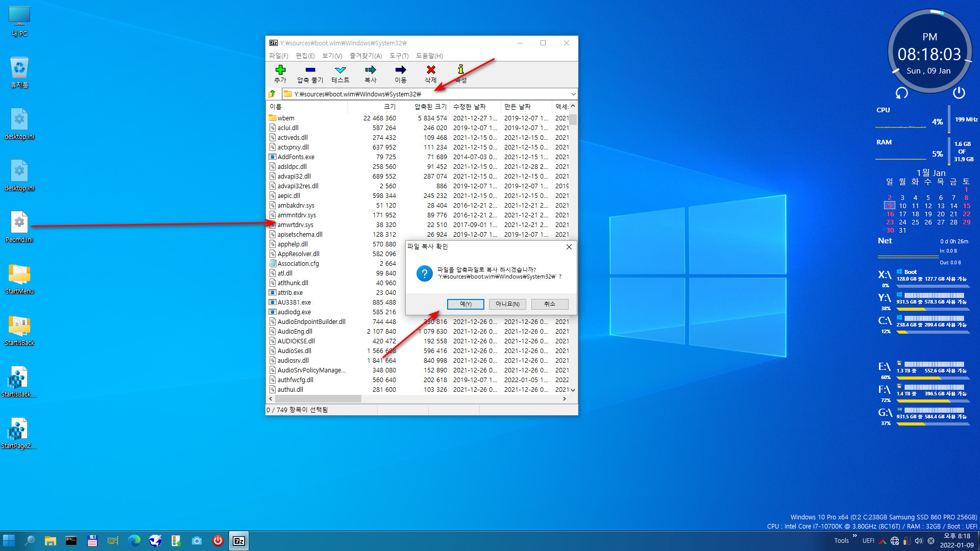Select the StartMenu folder on desktop
980x551 pixels.
(19, 279)
